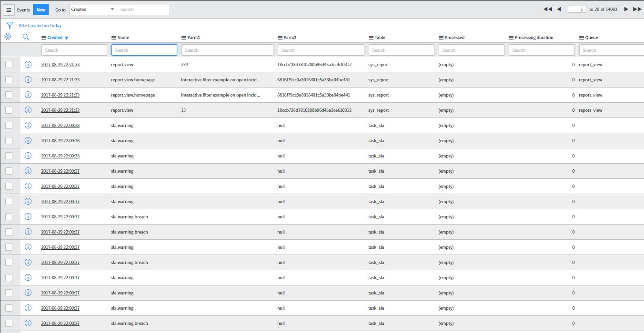Screen dimensions: 644x333
Task: Tick checkbox of first sla.warning.breach row
Action: [x=9, y=217]
